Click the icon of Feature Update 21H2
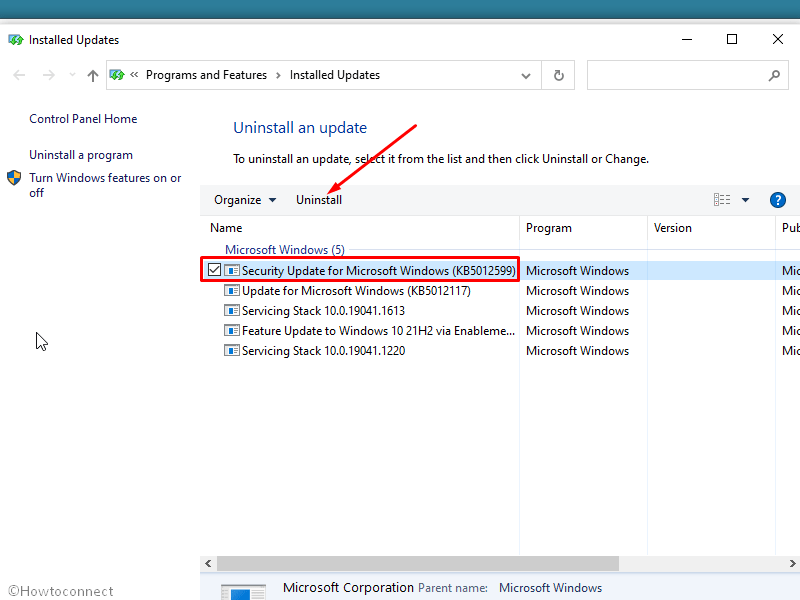This screenshot has height=600, width=800. click(x=232, y=331)
